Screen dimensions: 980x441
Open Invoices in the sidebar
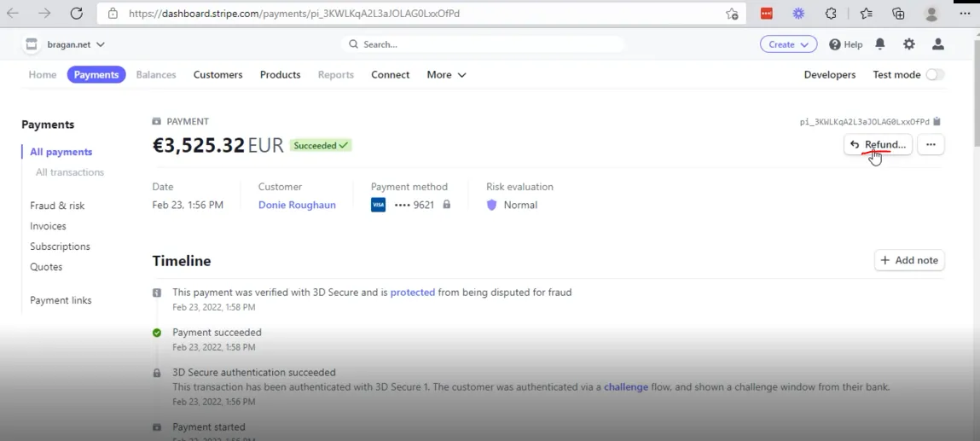[48, 226]
